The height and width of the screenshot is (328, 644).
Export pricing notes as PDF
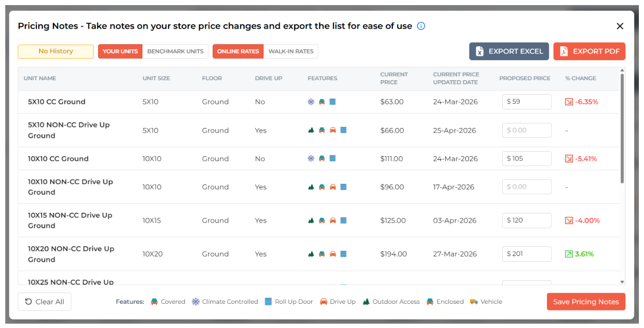[x=589, y=51]
